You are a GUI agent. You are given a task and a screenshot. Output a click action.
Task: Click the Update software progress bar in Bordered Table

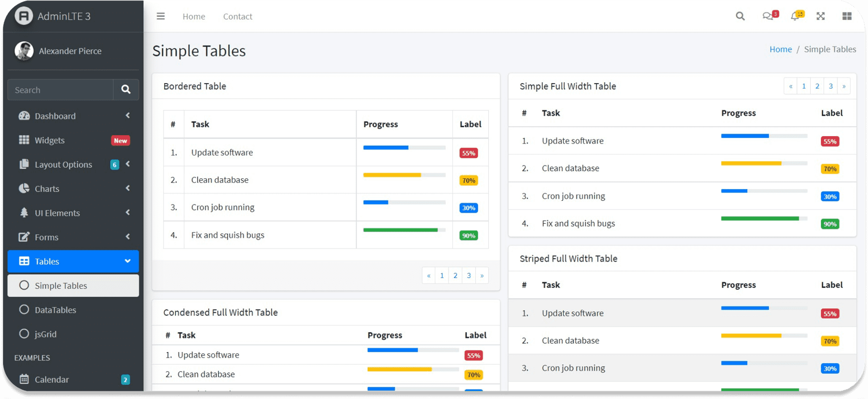404,147
